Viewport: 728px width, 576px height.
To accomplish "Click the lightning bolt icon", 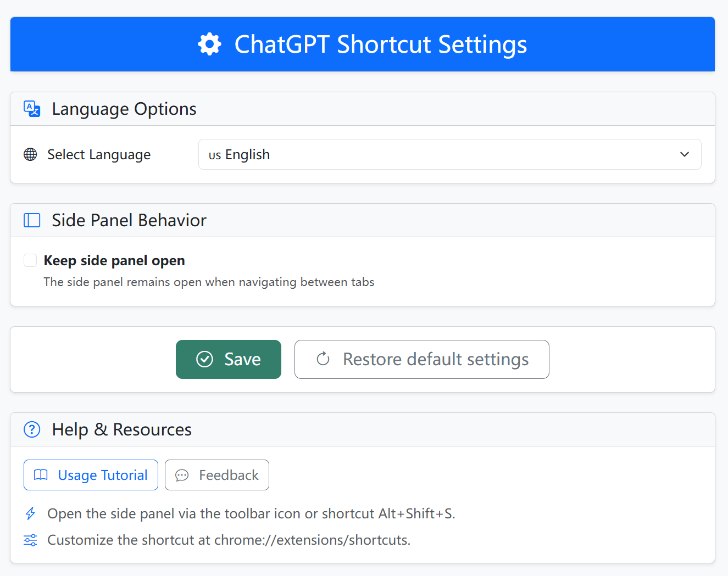I will tap(30, 513).
